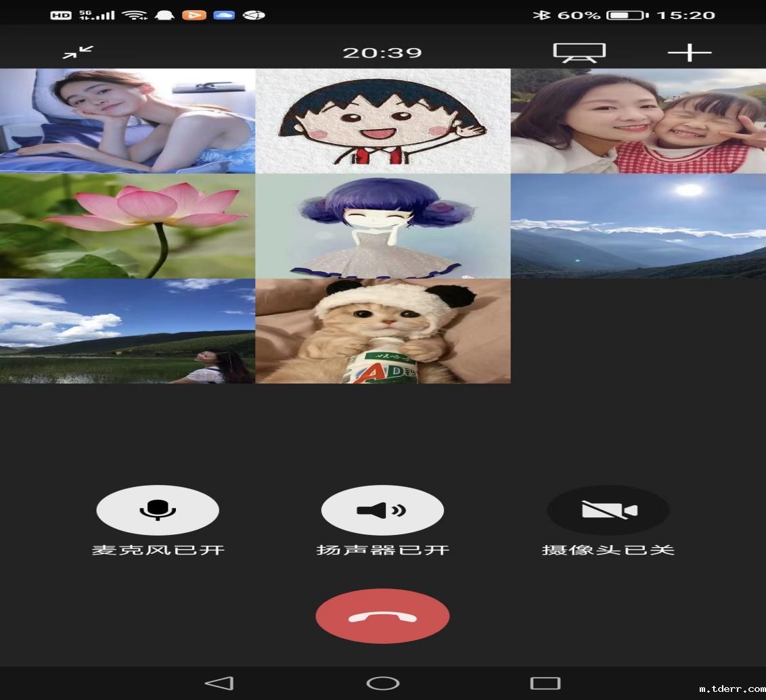766x700 pixels.
Task: Minimize the call window with shrink arrows
Action: 78,52
